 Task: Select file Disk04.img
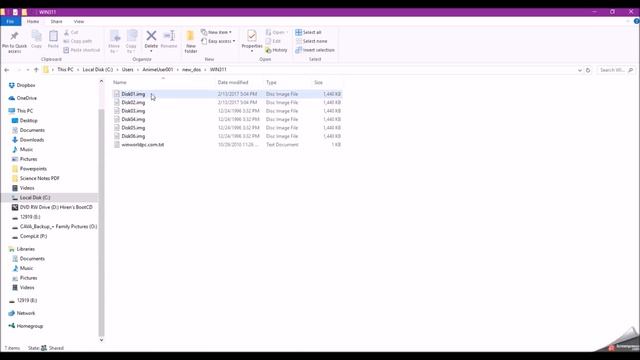point(133,120)
